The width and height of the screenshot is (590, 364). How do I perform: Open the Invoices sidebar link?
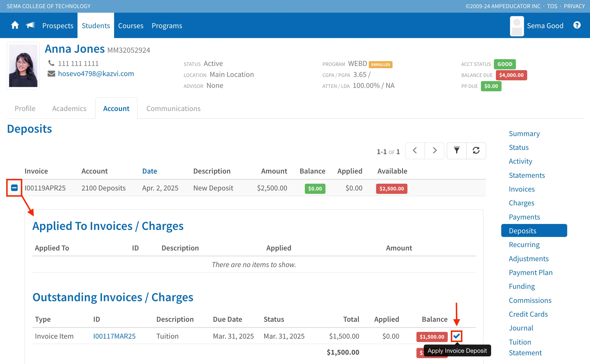pos(522,189)
